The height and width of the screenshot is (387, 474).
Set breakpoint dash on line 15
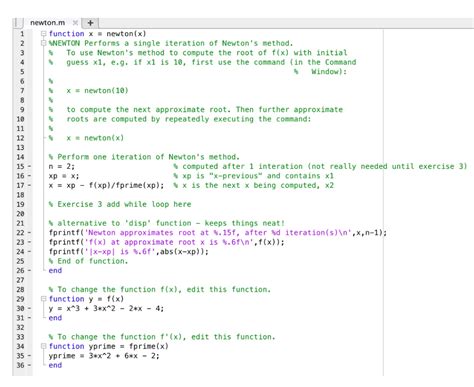click(29, 166)
